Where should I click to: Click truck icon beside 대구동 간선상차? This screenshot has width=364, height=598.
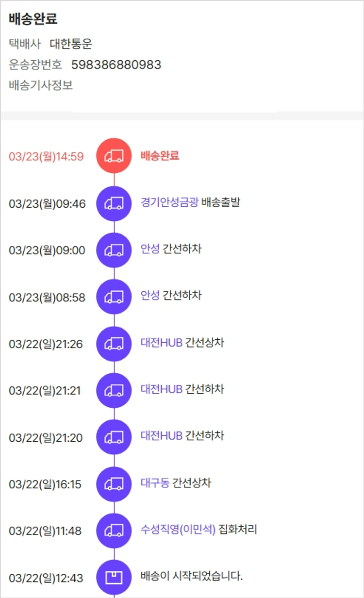click(x=114, y=484)
